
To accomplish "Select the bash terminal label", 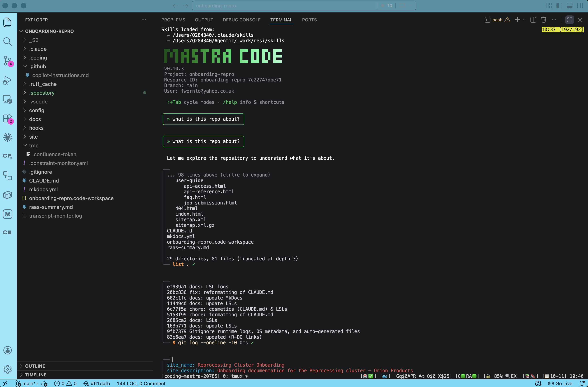I will [x=497, y=20].
